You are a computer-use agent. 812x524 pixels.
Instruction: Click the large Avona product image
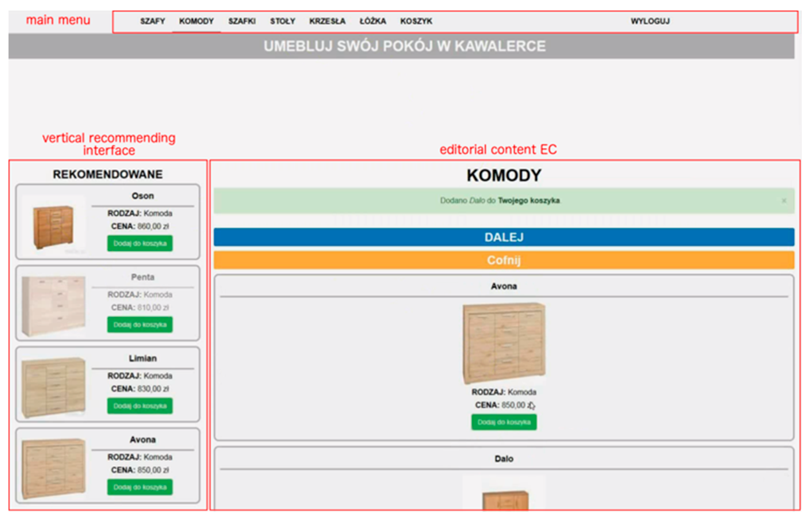[504, 343]
